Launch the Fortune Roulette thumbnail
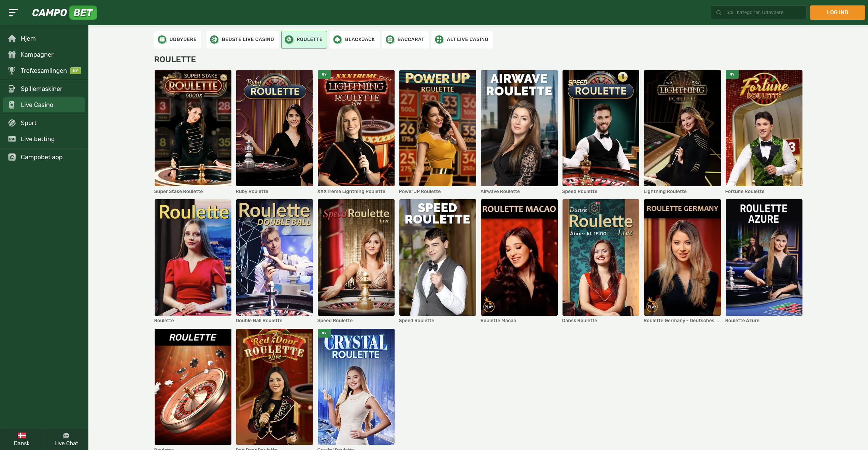The image size is (868, 450). tap(764, 128)
